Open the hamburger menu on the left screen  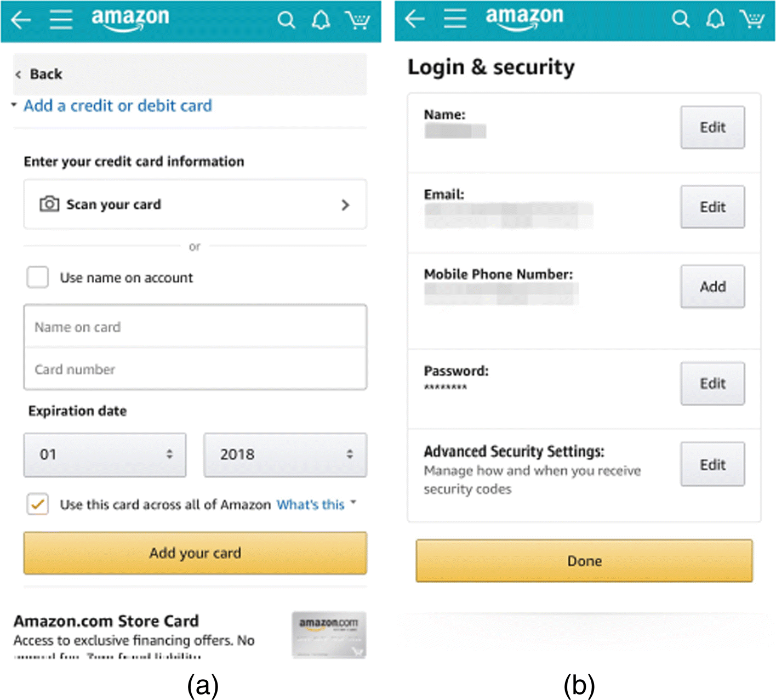[x=61, y=20]
